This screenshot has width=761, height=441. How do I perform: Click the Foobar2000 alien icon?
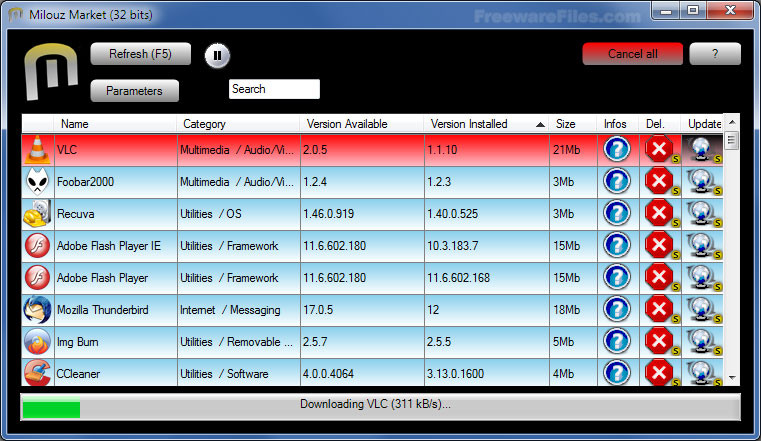37,181
